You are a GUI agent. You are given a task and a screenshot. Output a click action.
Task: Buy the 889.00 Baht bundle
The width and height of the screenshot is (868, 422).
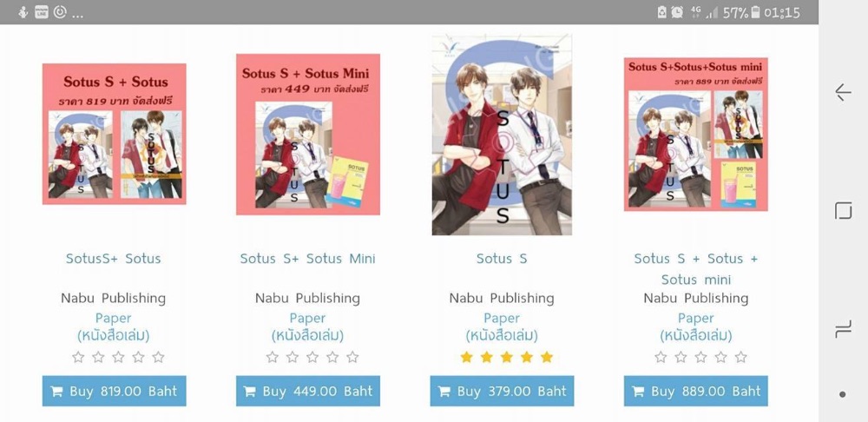pyautogui.click(x=696, y=391)
